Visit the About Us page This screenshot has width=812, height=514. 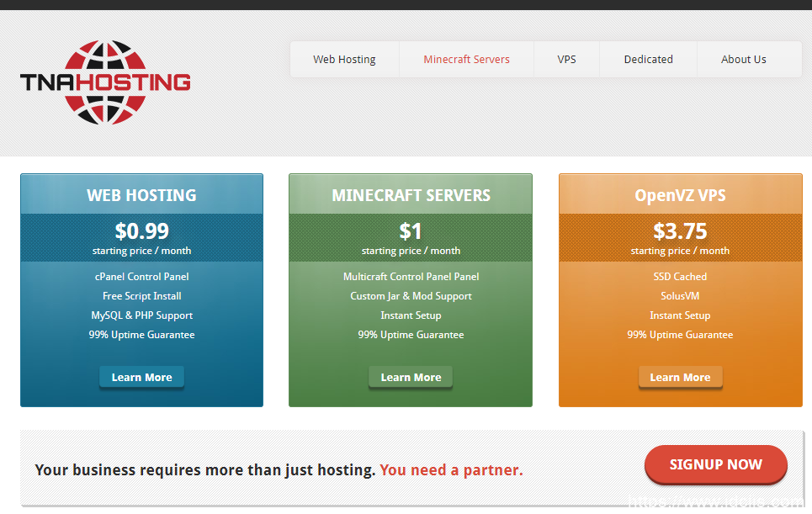(743, 60)
